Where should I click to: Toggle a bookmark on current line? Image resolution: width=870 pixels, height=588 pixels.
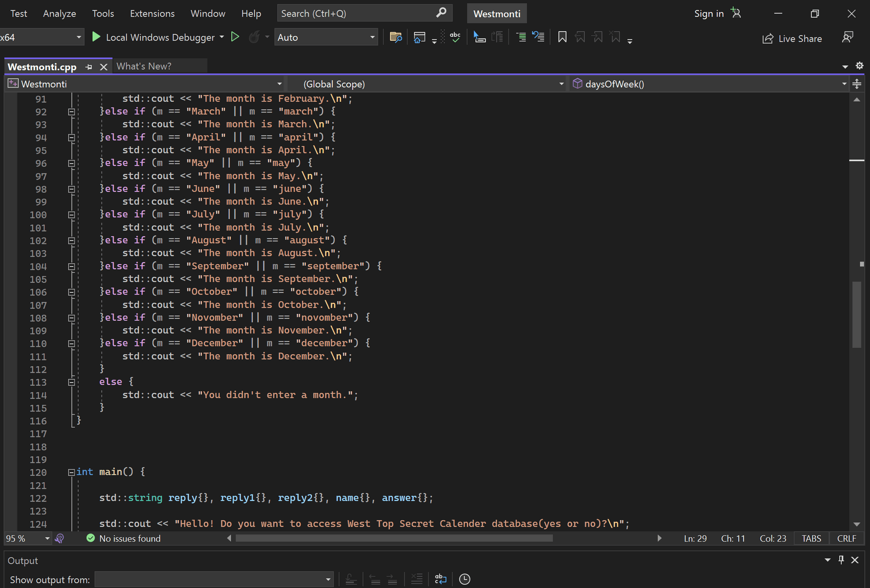(x=562, y=37)
